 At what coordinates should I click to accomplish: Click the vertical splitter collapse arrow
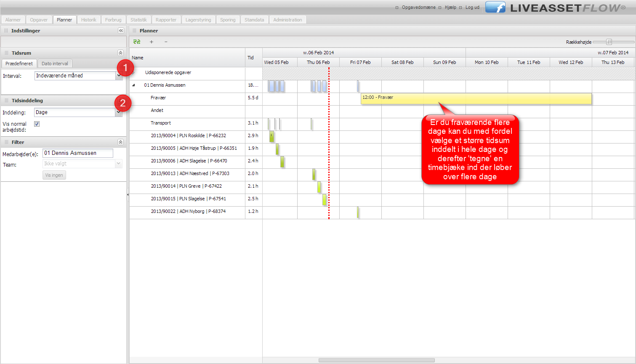128,194
